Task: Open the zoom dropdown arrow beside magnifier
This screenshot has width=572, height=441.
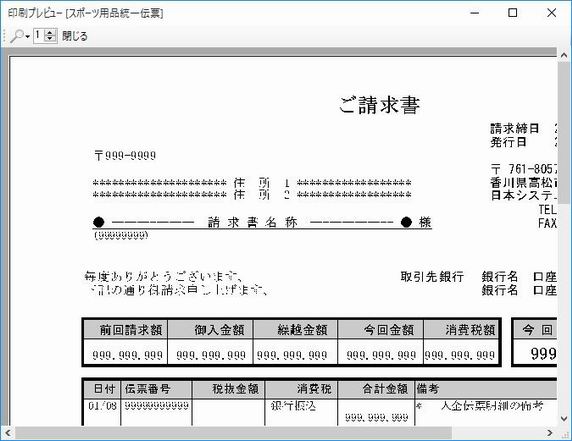Action: (27, 37)
